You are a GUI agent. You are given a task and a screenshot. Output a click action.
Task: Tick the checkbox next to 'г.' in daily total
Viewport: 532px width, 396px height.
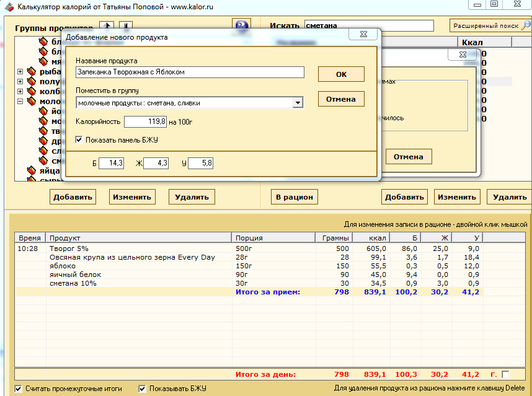point(505,374)
